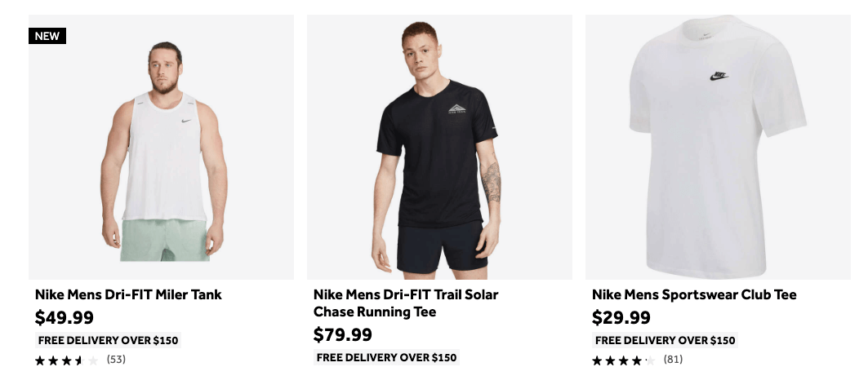This screenshot has width=868, height=389.
Task: Click the Nike swoosh logo on the white Club Tee
Action: click(719, 76)
